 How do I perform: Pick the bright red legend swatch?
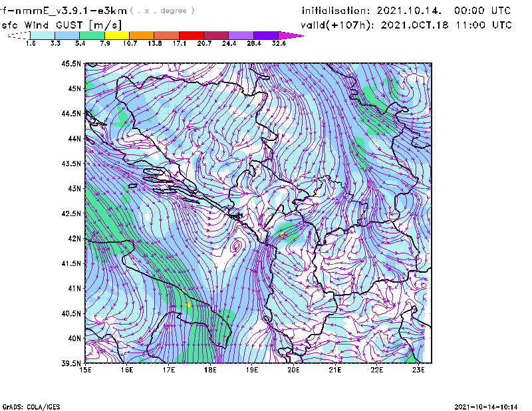click(x=192, y=35)
